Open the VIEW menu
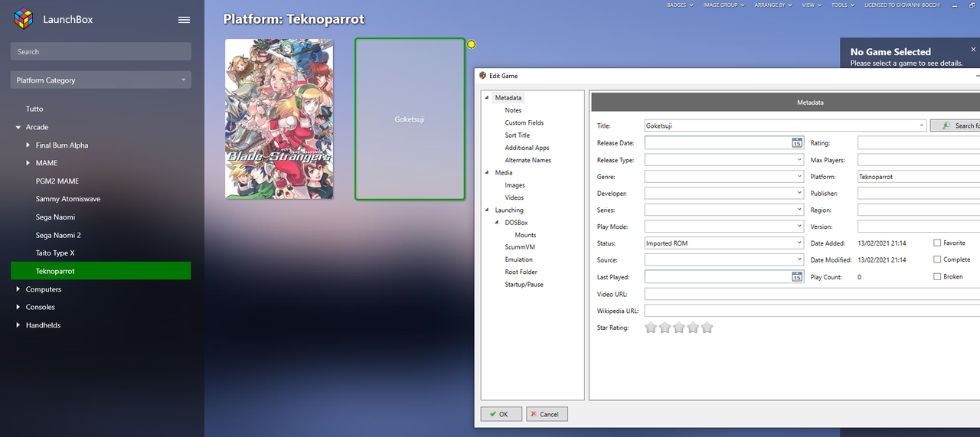 pyautogui.click(x=811, y=5)
